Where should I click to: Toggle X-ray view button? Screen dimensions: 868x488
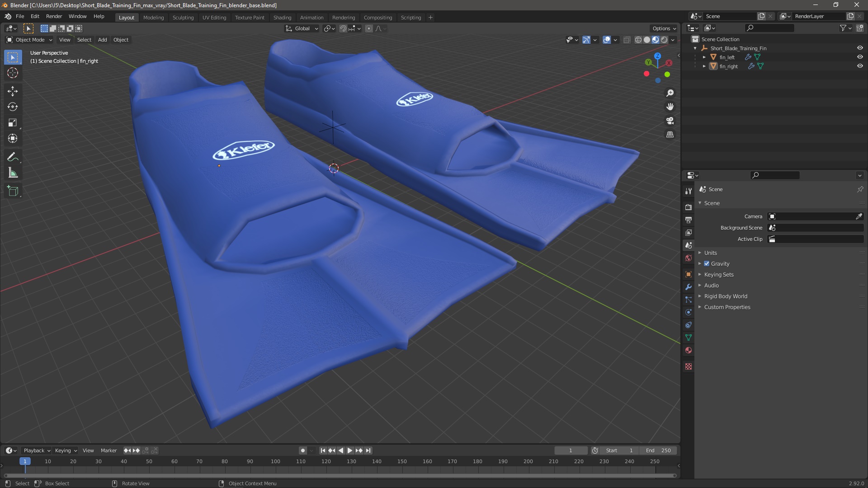pos(627,40)
